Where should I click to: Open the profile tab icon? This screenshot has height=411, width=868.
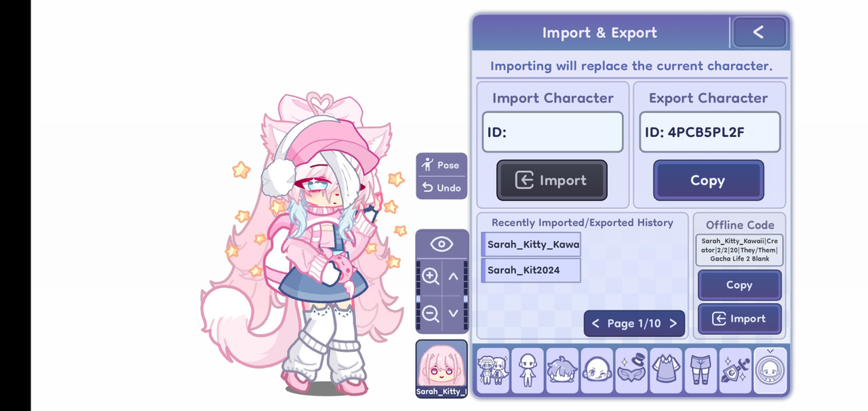770,370
